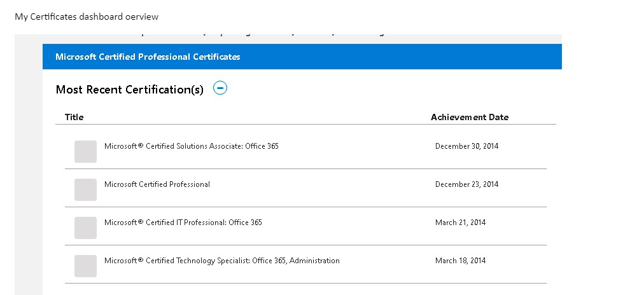Viewport: 644px width, 295px height.
Task: Open Microsoft Certified Solutions Associate: Office 365 title
Action: pyautogui.click(x=191, y=146)
